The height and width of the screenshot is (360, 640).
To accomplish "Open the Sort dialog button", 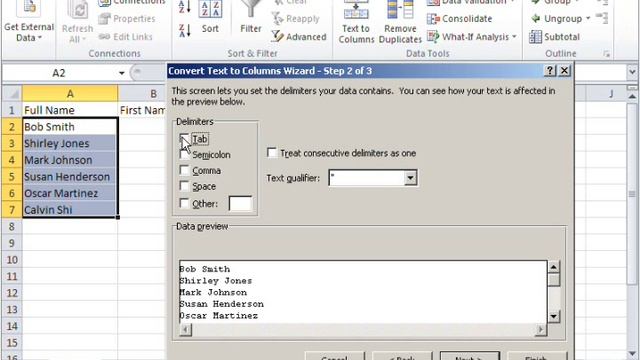I will click(x=210, y=17).
